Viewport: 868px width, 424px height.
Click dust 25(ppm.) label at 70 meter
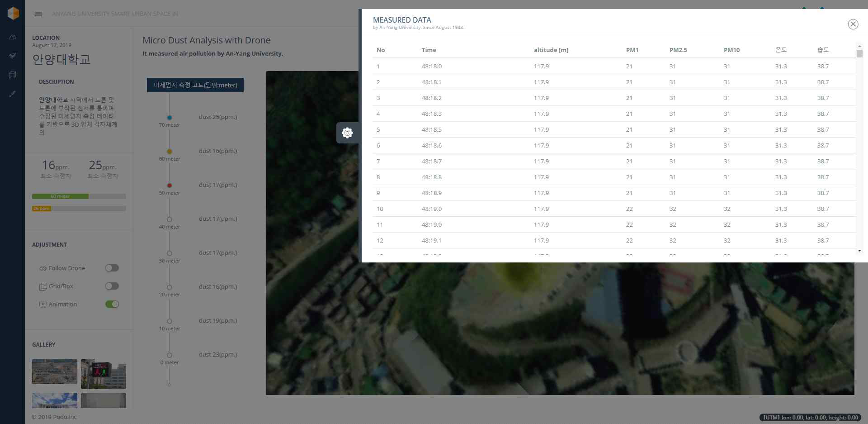(x=218, y=117)
